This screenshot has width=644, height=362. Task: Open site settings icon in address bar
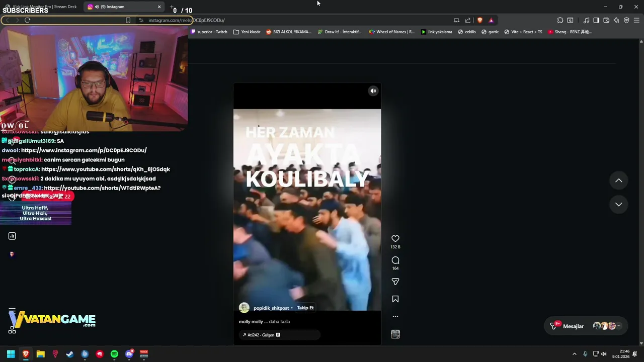[x=141, y=20]
